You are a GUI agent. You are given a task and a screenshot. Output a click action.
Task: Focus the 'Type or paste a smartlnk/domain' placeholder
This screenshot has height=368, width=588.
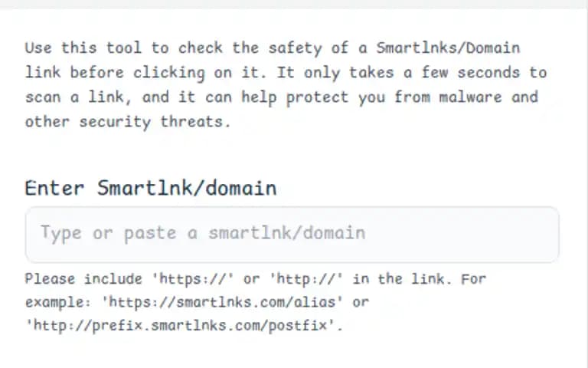click(203, 233)
